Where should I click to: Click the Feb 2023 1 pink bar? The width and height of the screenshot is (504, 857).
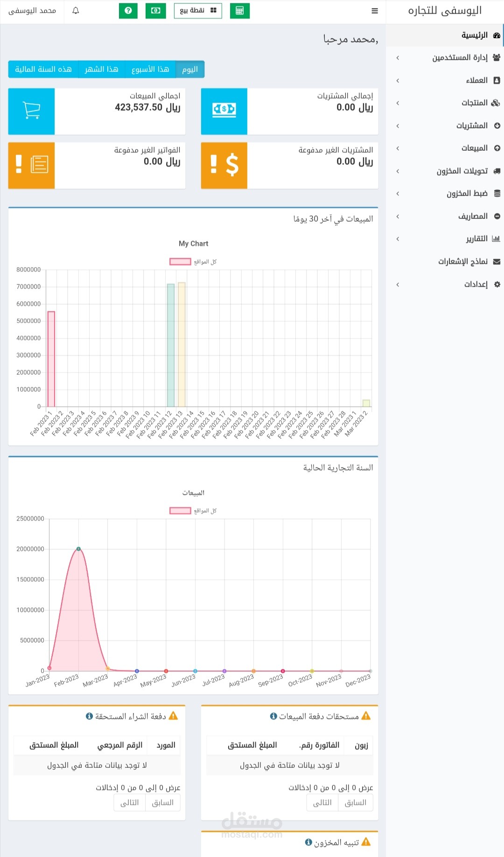tap(51, 359)
